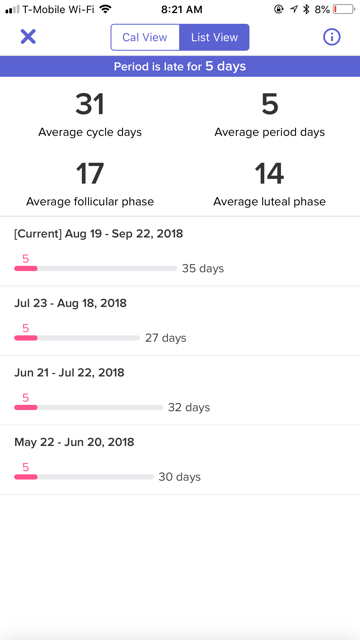
Task: Close the cycle history screen with X
Action: 28,37
